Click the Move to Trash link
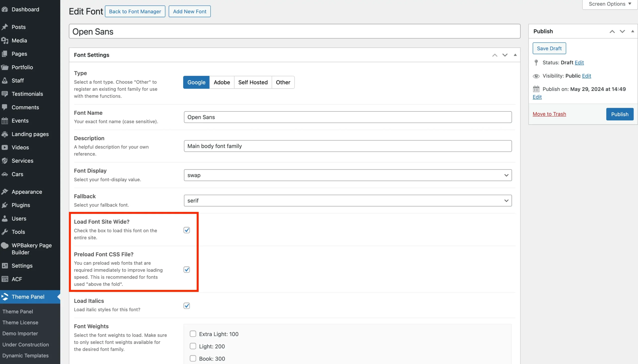This screenshot has width=638, height=364. [549, 114]
